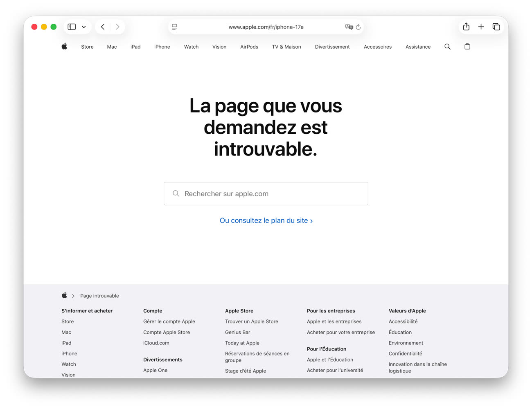This screenshot has height=409, width=532.
Task: Toggle the Safari sidebar
Action: click(x=72, y=27)
